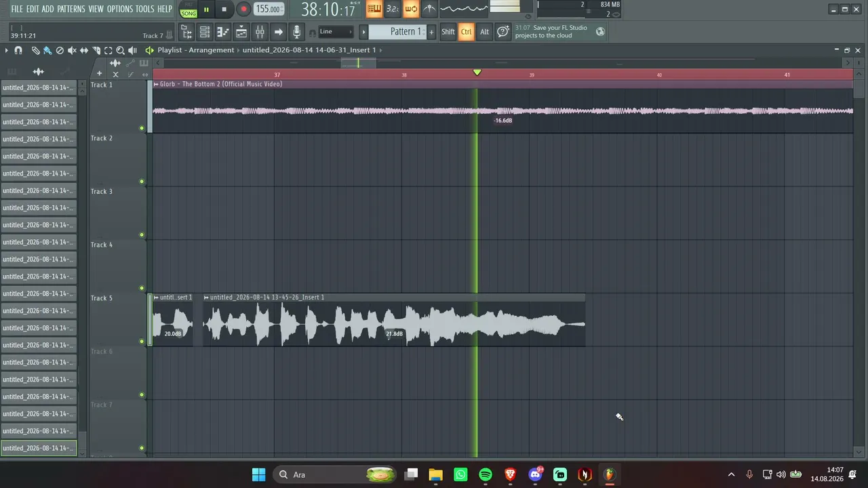Pause playback with the pause button
The height and width of the screenshot is (488, 868).
[206, 9]
